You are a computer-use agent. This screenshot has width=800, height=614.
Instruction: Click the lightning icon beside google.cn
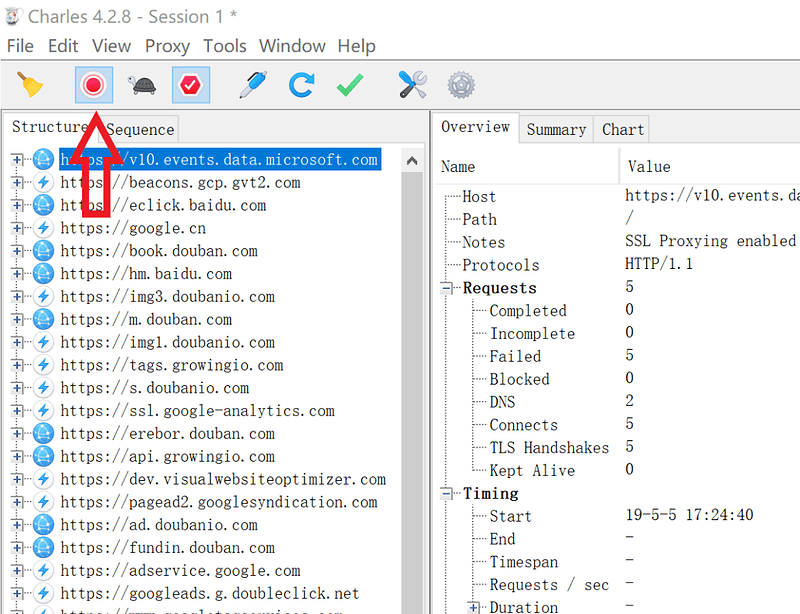point(43,228)
